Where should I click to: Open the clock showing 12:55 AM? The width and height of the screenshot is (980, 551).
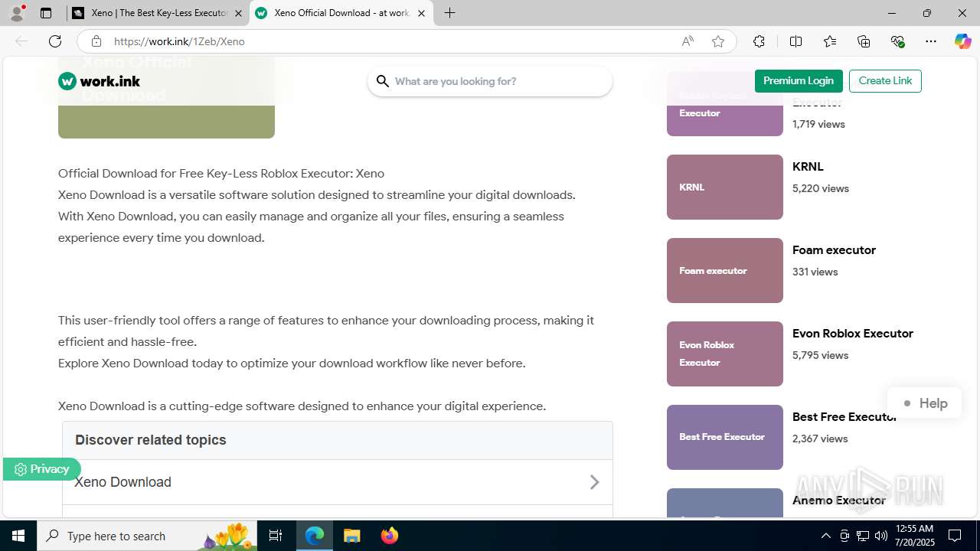click(913, 536)
